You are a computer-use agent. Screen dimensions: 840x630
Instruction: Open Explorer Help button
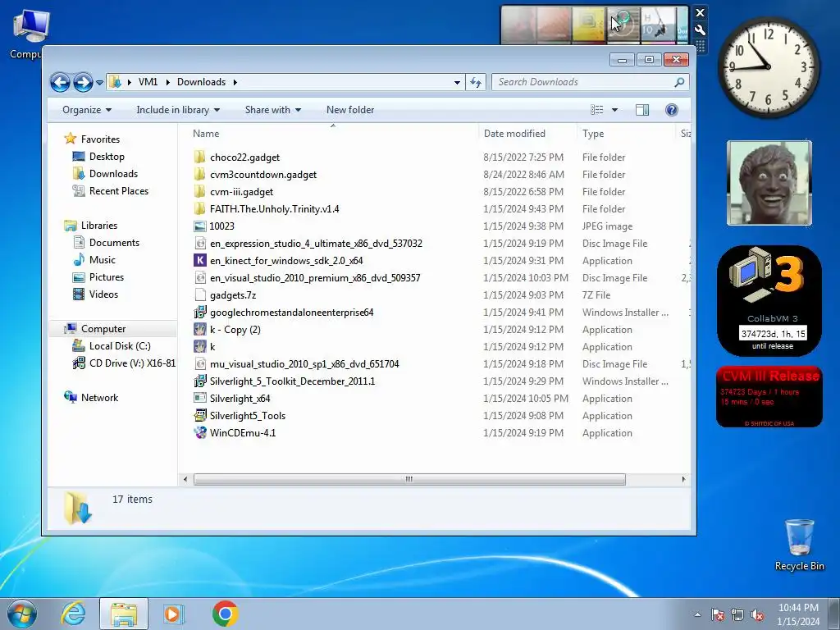click(x=671, y=110)
